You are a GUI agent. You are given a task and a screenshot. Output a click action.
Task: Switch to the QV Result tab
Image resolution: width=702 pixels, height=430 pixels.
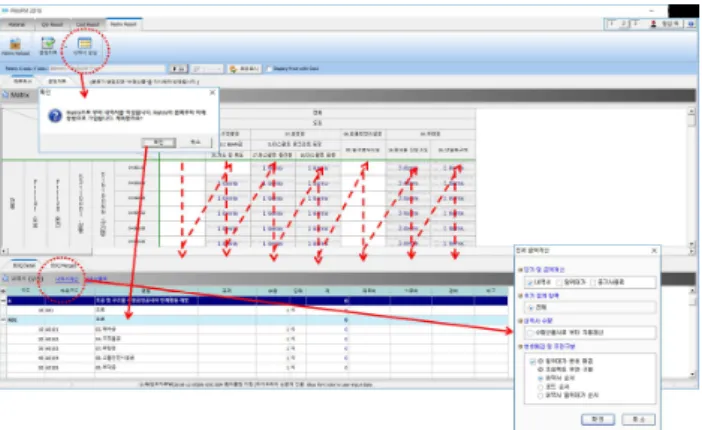(x=51, y=24)
